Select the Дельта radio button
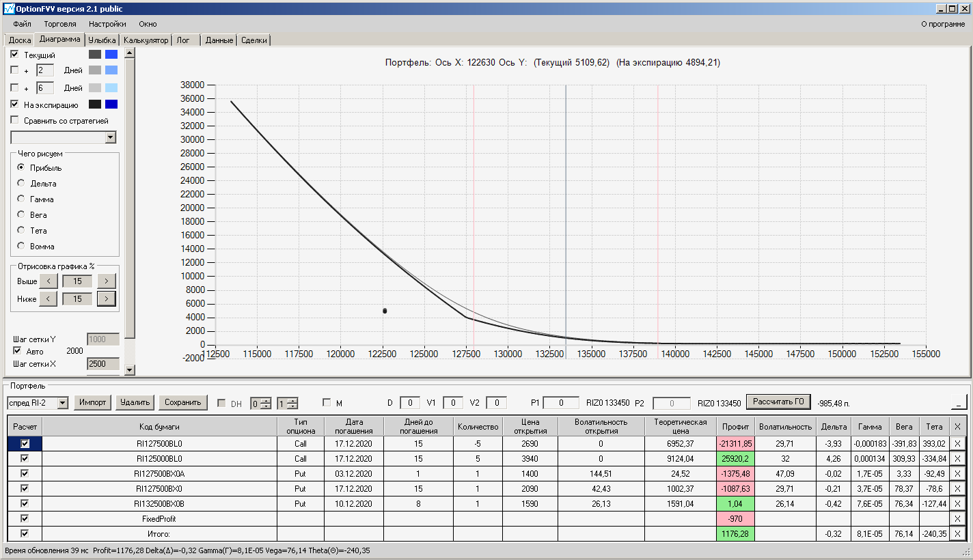 [21, 183]
